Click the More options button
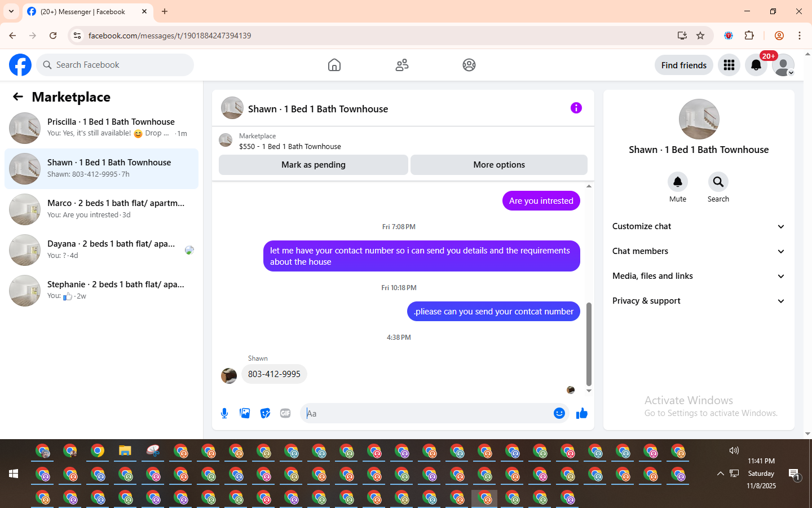This screenshot has width=812, height=508. pos(499,165)
